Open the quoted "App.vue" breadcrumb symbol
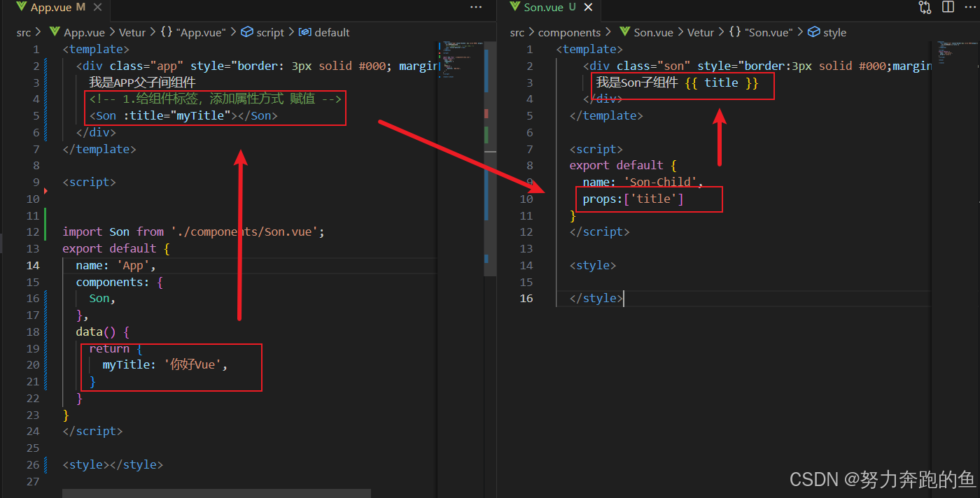 202,32
